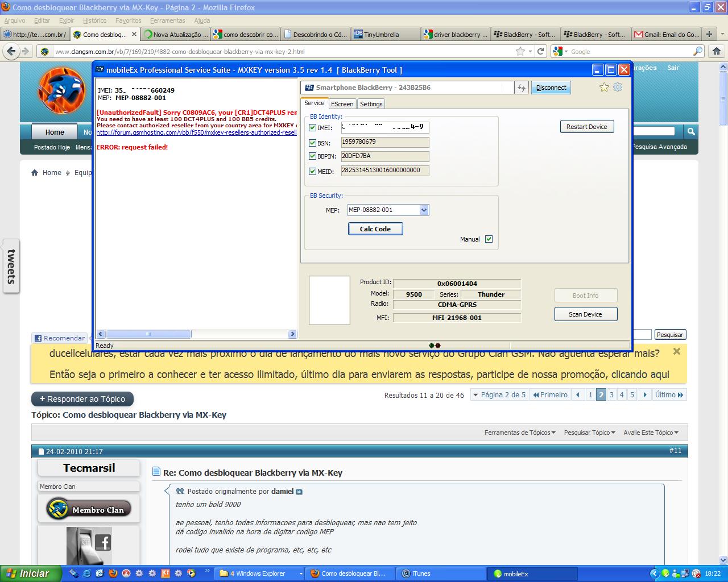Open the gear settings icon in mobileEx

pyautogui.click(x=618, y=87)
